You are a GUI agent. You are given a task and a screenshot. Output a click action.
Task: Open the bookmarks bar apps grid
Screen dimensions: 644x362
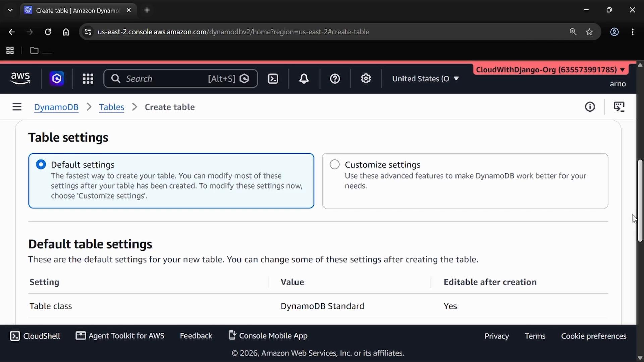pos(10,51)
